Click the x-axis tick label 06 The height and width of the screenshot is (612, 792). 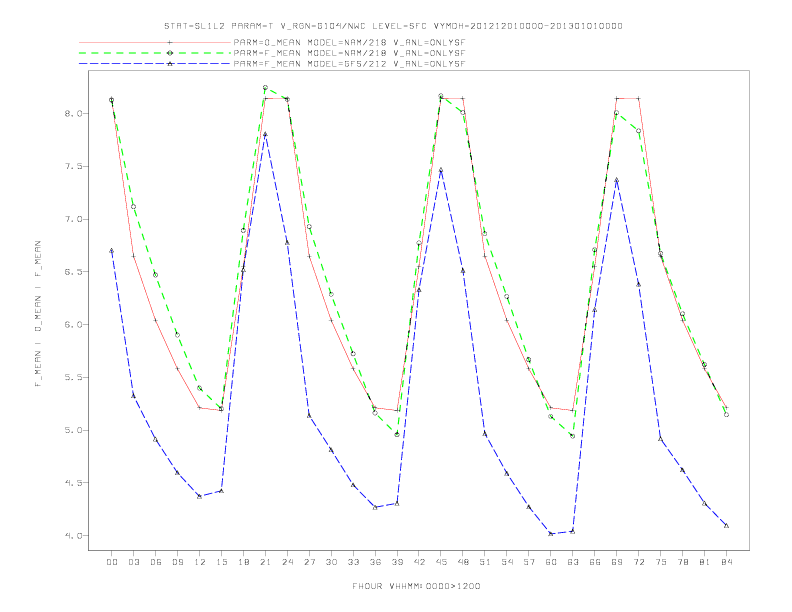pos(156,562)
